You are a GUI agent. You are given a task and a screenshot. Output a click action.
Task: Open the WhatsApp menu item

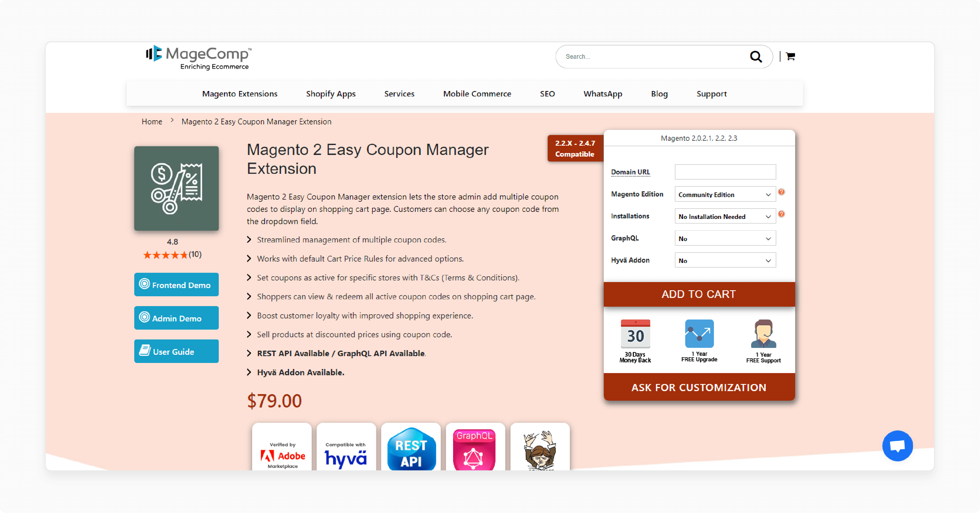603,93
